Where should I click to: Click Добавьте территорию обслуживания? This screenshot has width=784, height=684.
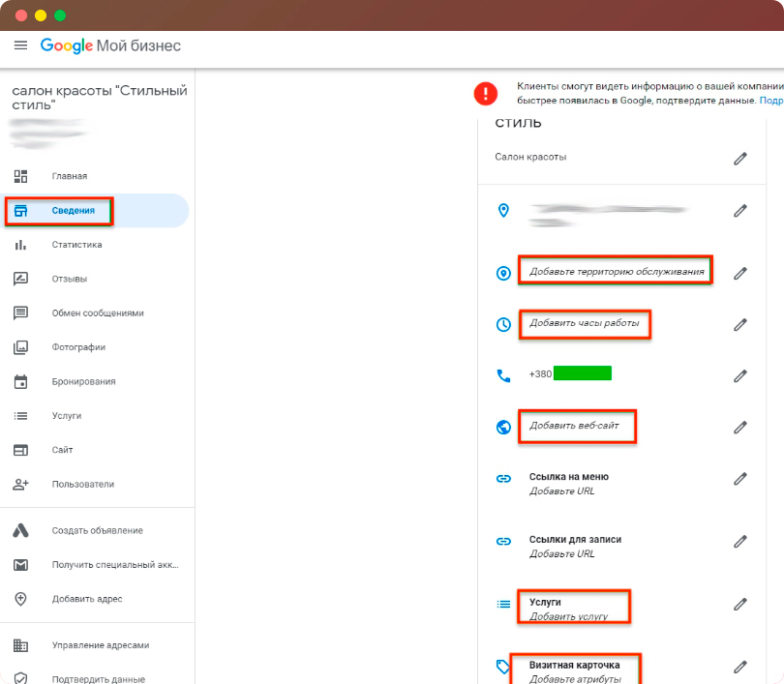click(617, 271)
